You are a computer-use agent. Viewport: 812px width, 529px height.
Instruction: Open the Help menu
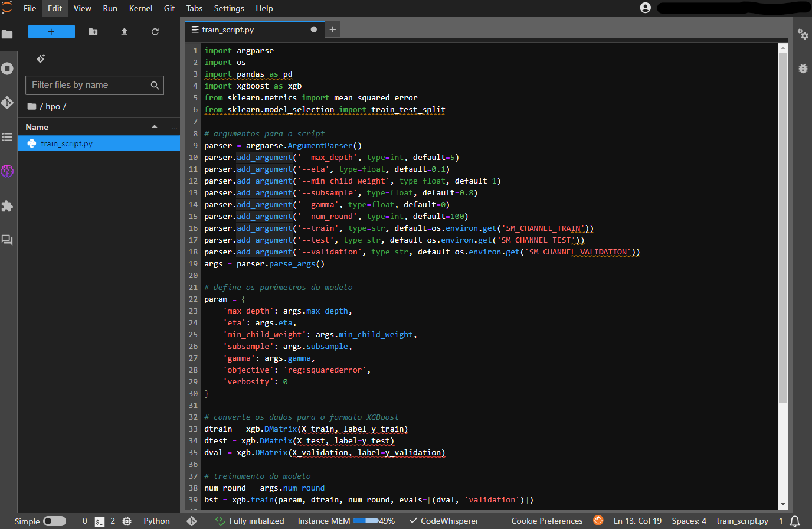(x=264, y=8)
